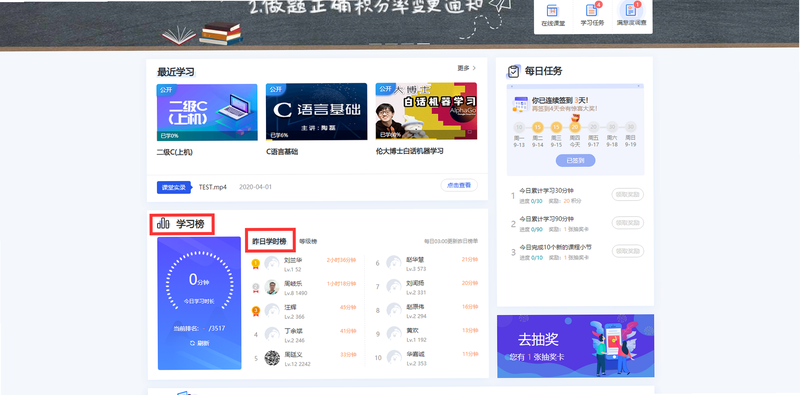Click the C语言基础 course title text
This screenshot has width=800, height=395.
coord(282,152)
